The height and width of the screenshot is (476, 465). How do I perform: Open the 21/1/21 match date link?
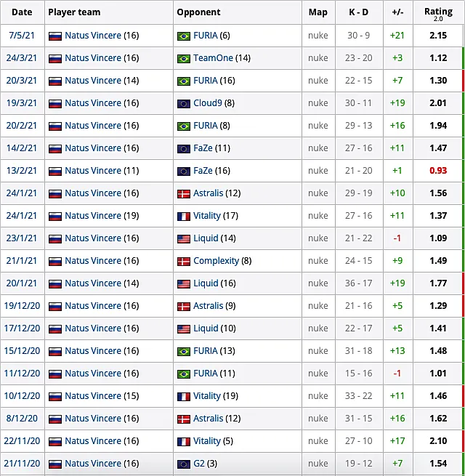(22, 260)
